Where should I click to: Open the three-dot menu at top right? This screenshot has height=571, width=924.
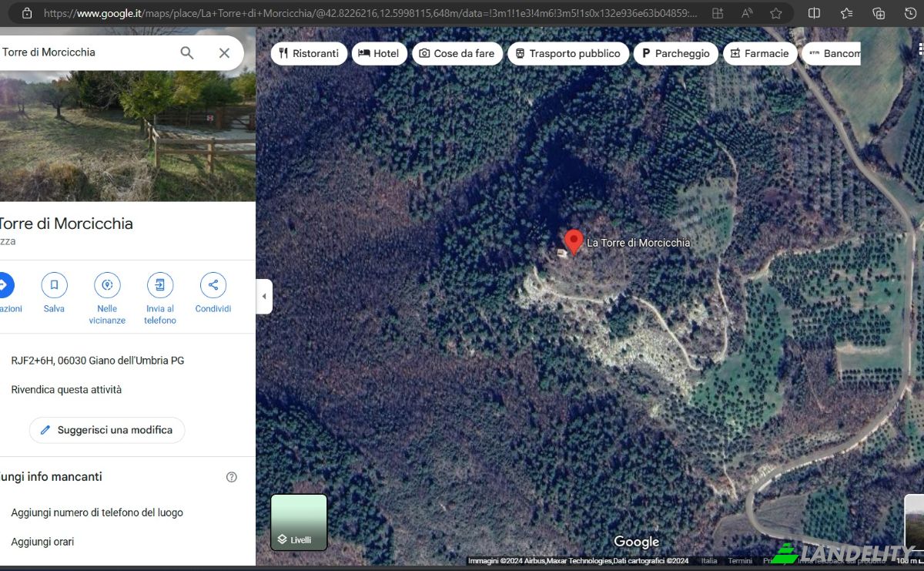[919, 48]
